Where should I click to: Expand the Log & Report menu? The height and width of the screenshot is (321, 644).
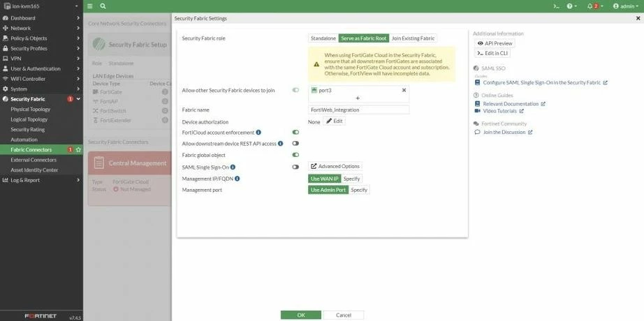[x=41, y=180]
